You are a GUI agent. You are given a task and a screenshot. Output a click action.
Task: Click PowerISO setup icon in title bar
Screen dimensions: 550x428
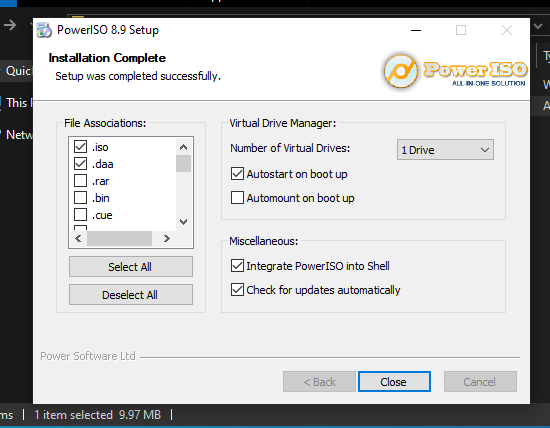click(x=44, y=30)
